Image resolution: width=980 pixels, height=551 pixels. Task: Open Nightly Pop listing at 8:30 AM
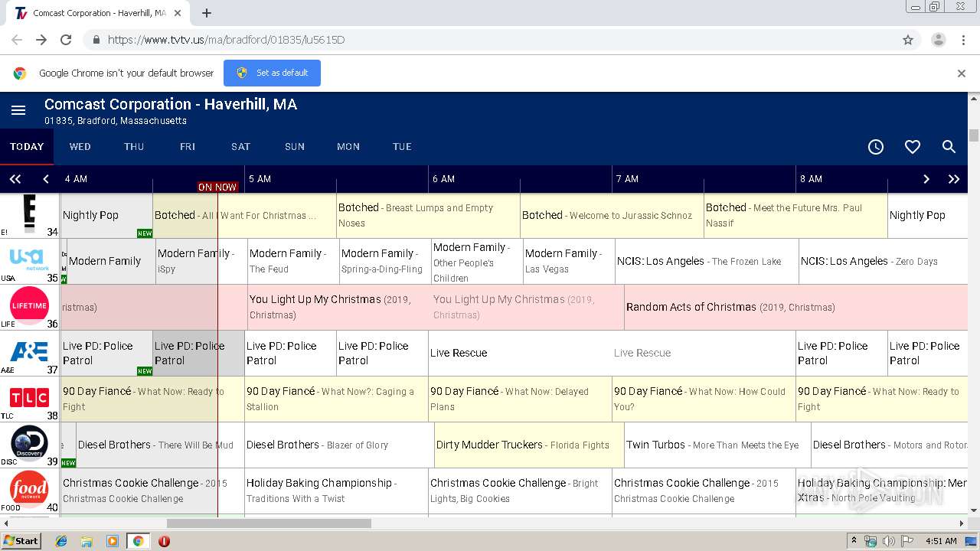[927, 215]
